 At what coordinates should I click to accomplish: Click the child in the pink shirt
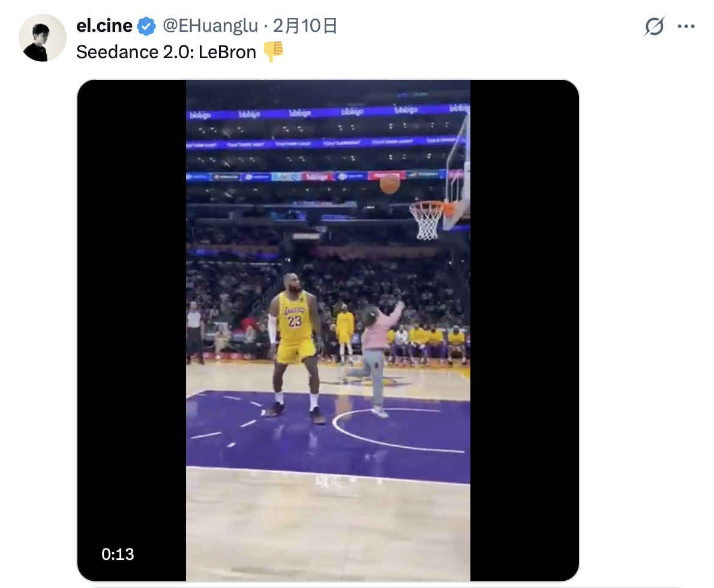click(376, 354)
